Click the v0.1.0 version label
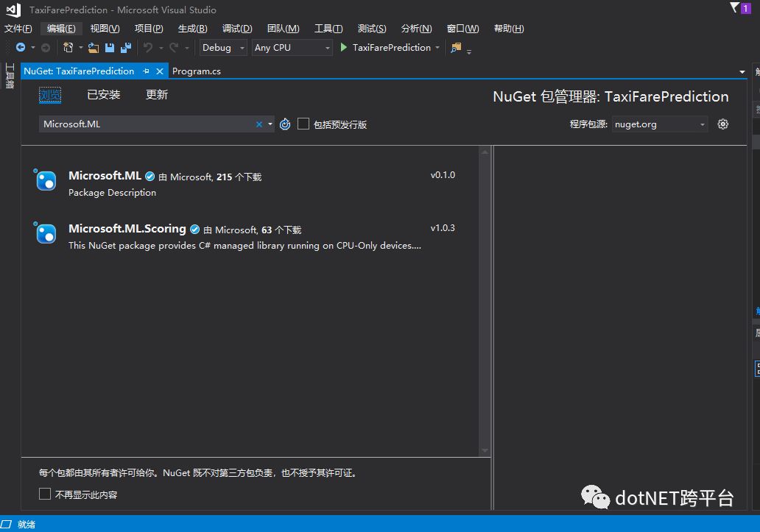This screenshot has height=532, width=760. 443,175
